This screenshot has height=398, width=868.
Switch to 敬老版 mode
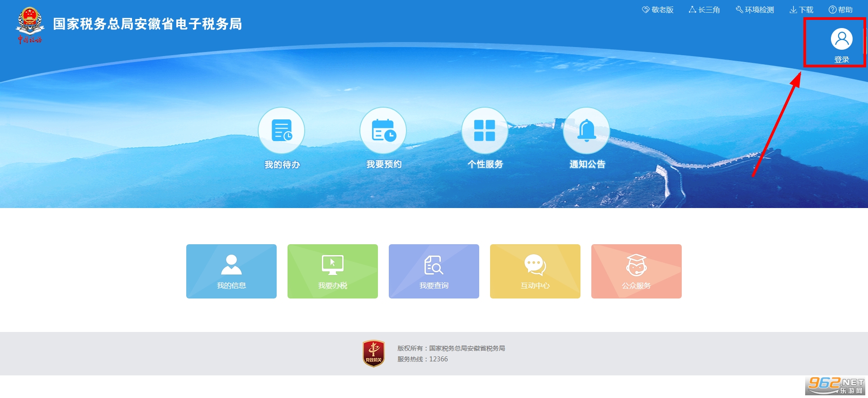(x=658, y=9)
